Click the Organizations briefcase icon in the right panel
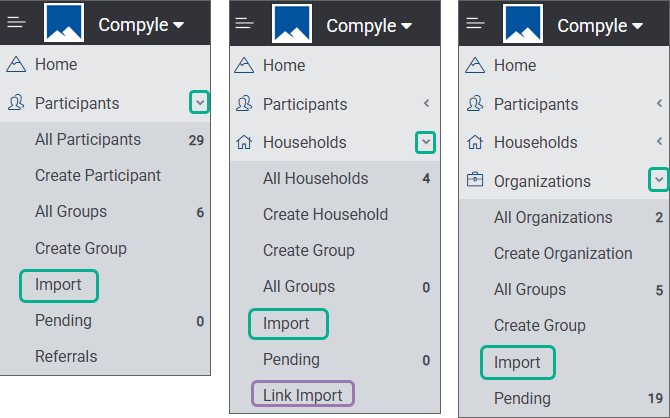 click(475, 180)
